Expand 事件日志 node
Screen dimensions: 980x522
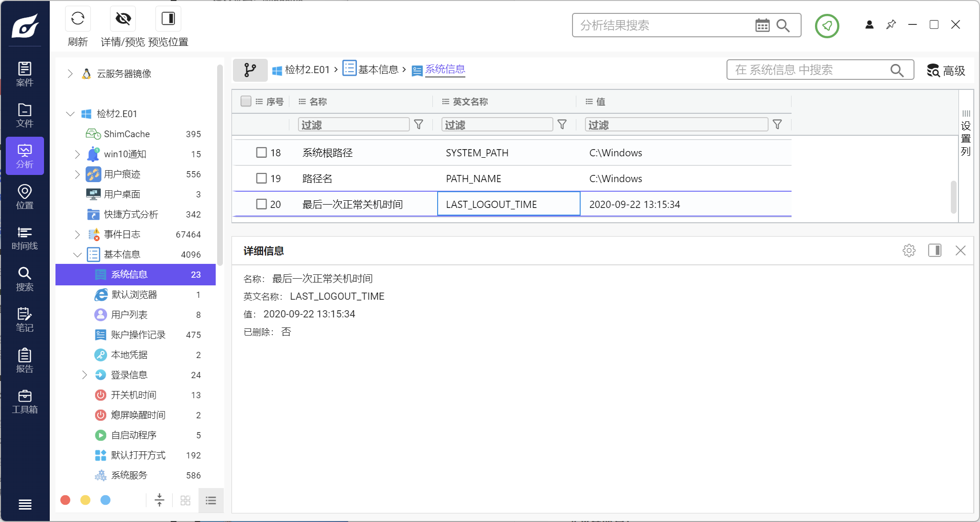77,234
